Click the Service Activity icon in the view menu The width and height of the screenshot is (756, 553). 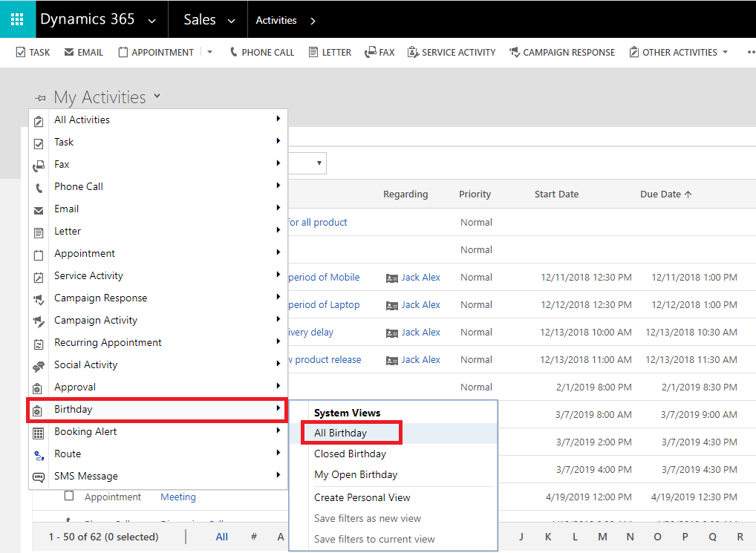tap(39, 278)
